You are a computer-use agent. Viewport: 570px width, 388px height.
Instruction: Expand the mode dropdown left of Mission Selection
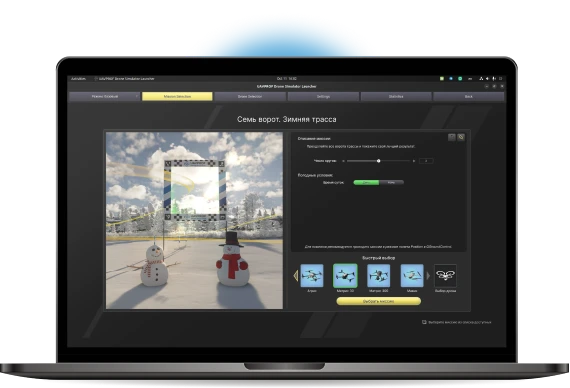point(104,96)
